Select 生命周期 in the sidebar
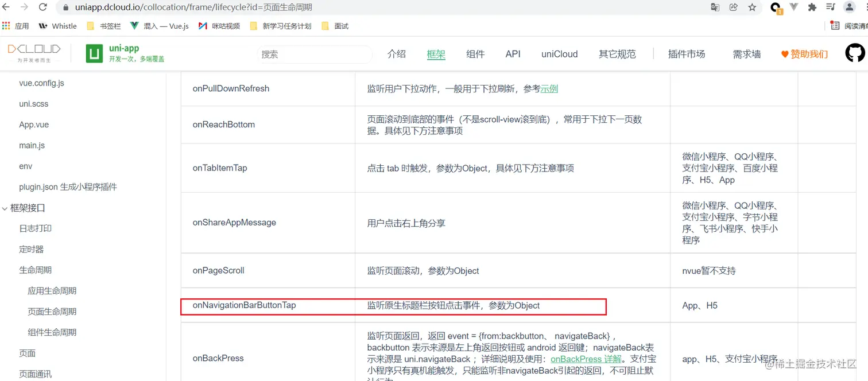868x381 pixels. click(x=36, y=270)
